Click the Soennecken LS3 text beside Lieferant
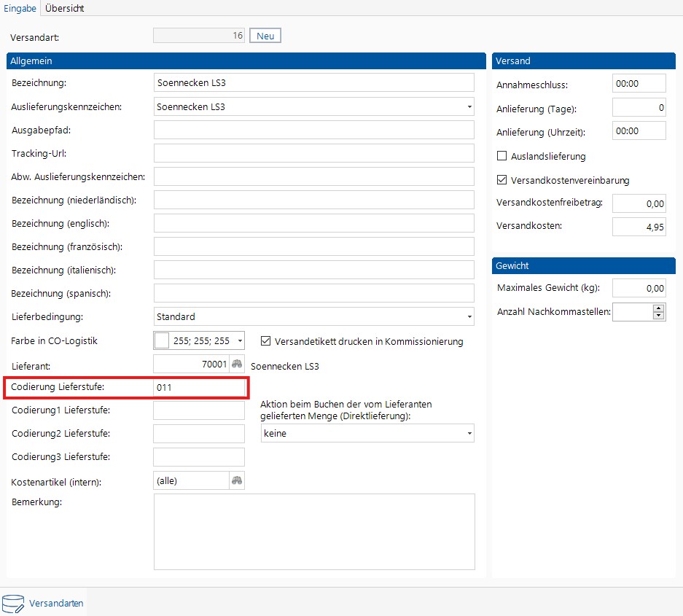Viewport: 683px width, 616px height. [x=285, y=367]
